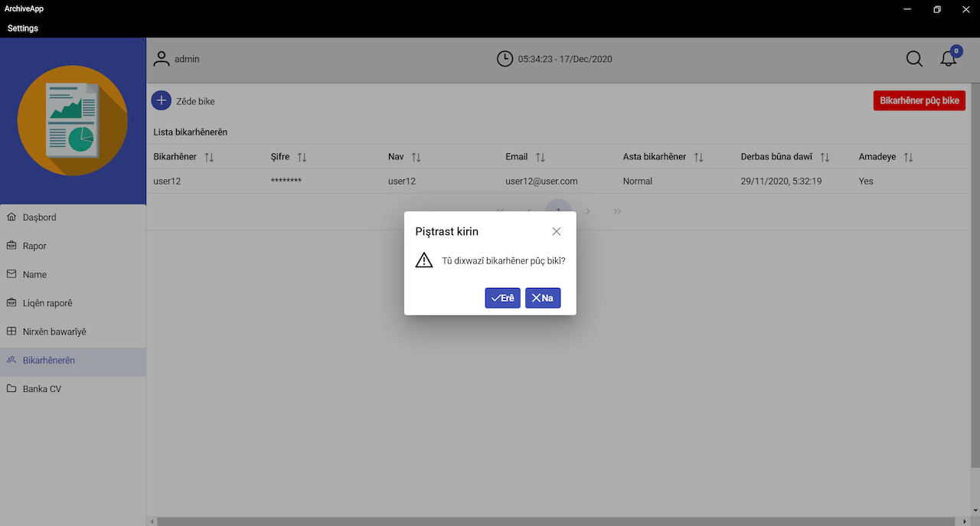This screenshot has width=980, height=526.
Task: Cancel deletion with Na button
Action: [x=543, y=298]
